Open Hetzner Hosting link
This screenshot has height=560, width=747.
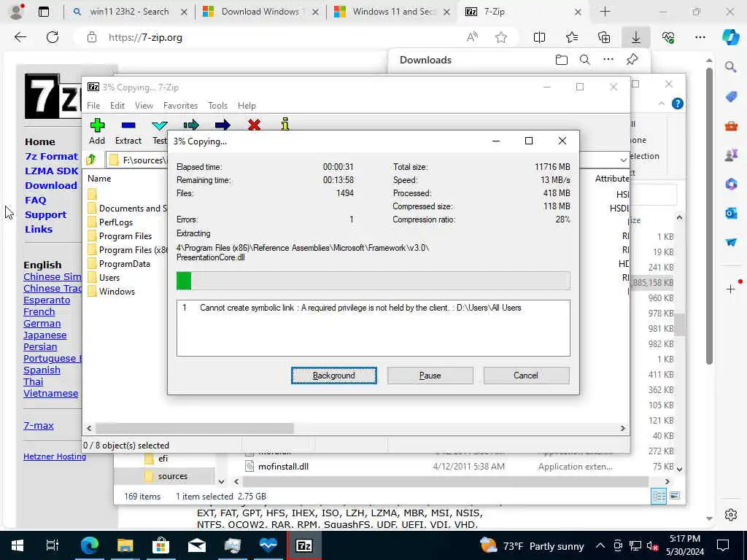click(x=55, y=456)
